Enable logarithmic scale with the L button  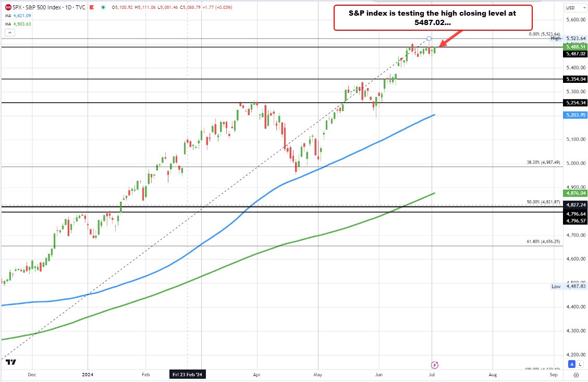580,364
